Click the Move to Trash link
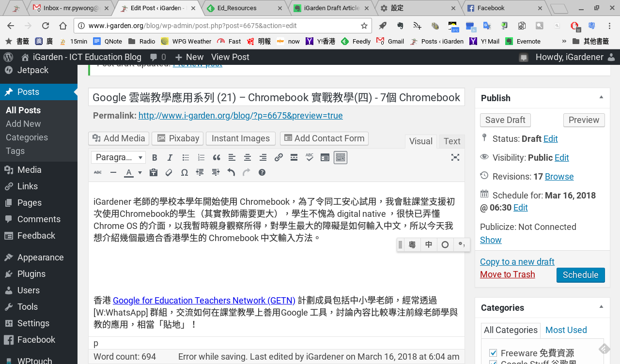 tap(507, 274)
